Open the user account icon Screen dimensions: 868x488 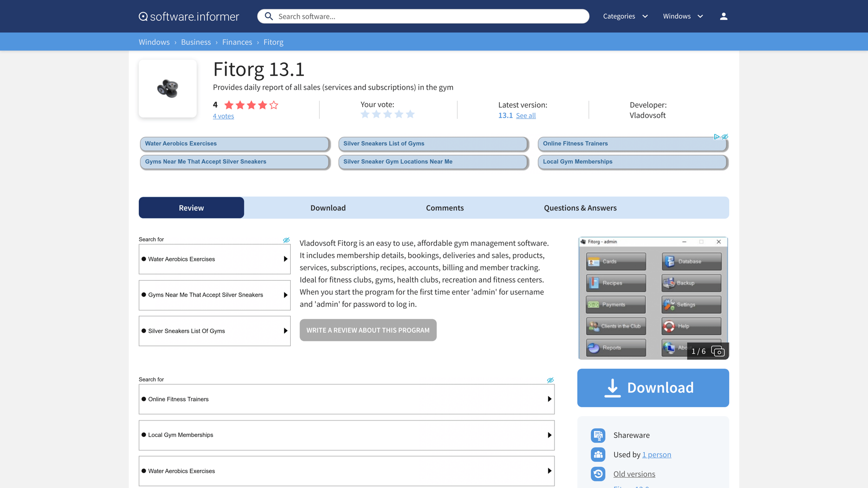723,16
